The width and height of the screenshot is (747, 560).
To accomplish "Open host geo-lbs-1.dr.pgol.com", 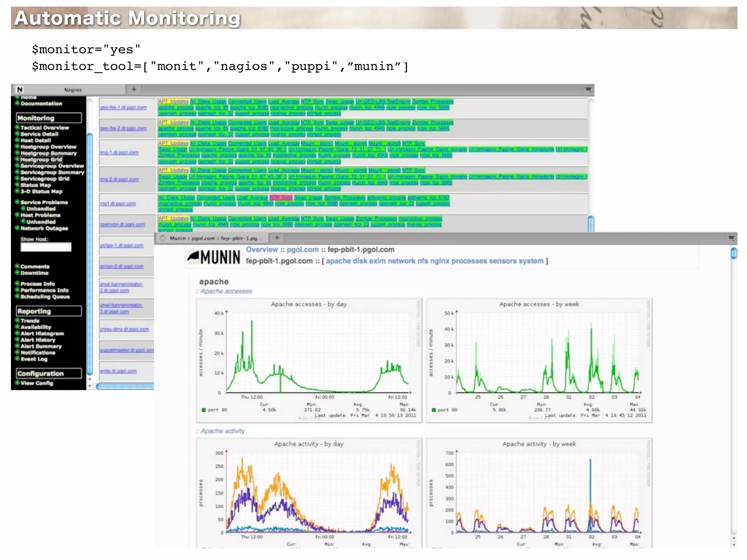I will point(123,108).
